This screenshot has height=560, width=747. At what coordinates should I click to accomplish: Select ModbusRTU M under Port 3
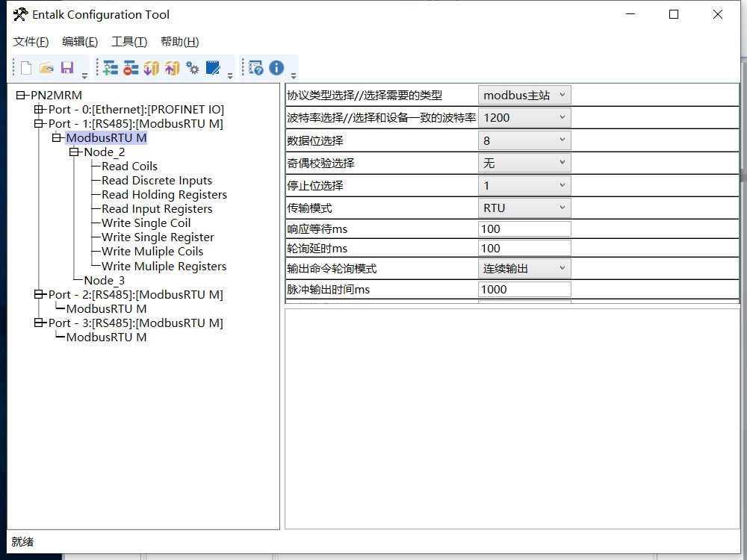click(x=106, y=337)
